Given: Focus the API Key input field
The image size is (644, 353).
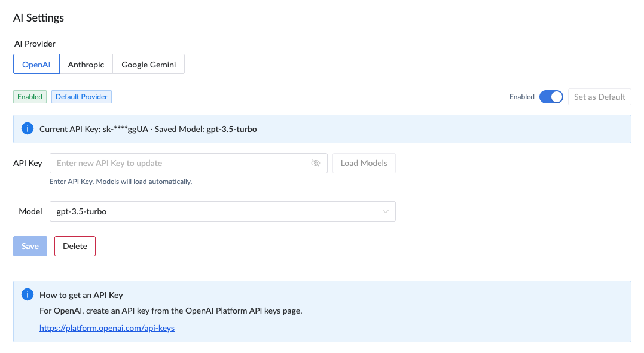Looking at the screenshot, I should [x=179, y=163].
